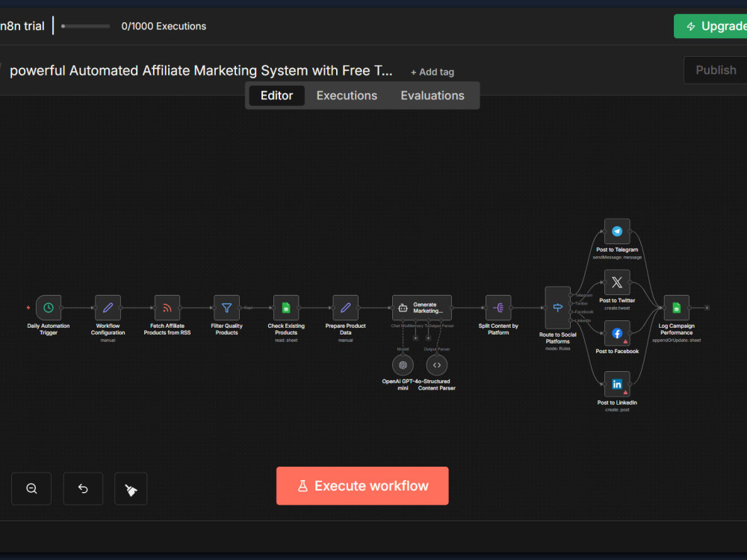
Task: Select the Log Campaign Performance node
Action: pos(677,308)
